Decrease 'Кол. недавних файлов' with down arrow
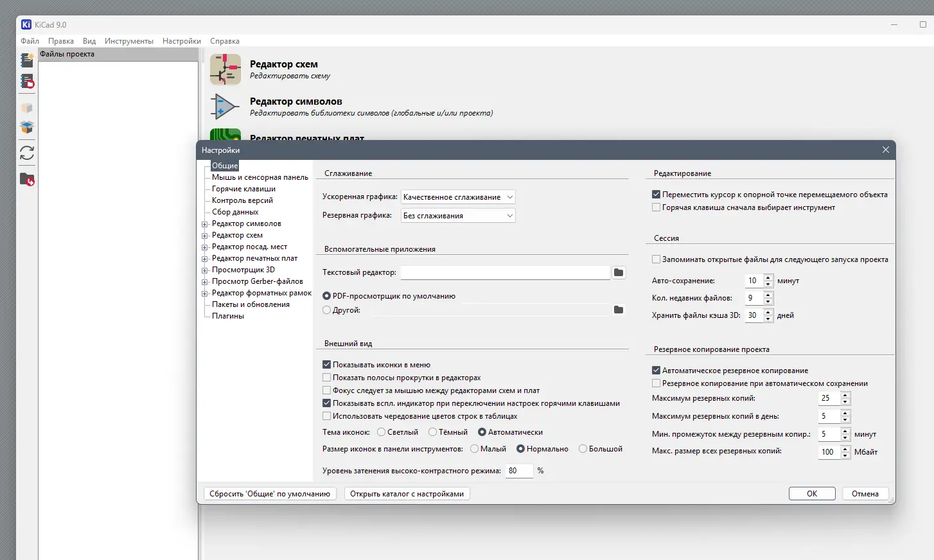934x560 pixels. (768, 301)
